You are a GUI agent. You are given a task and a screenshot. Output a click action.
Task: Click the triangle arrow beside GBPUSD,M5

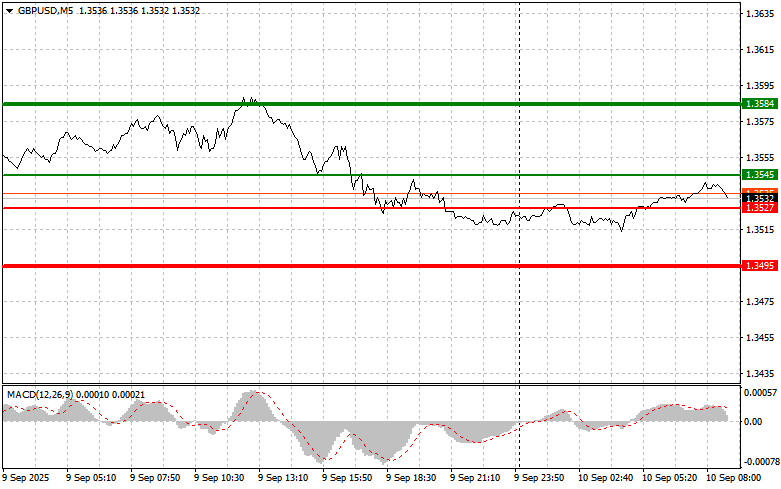(9, 11)
